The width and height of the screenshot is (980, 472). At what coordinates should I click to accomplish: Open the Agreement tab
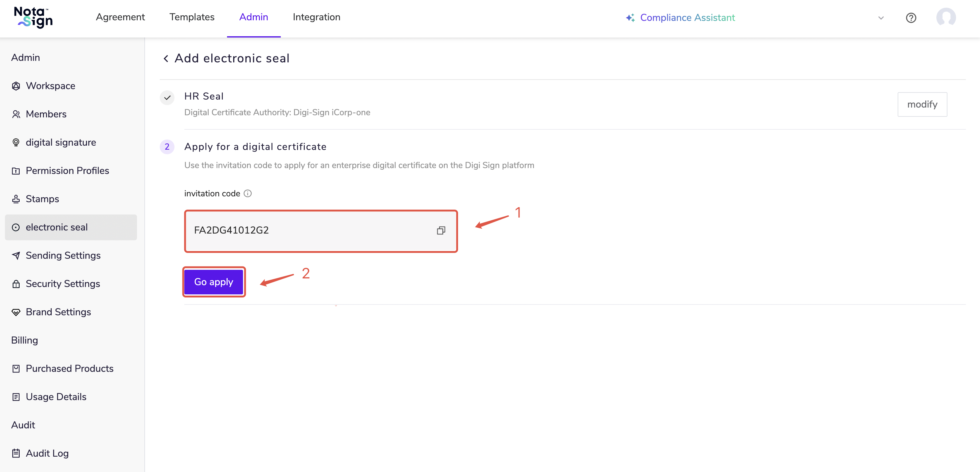click(120, 17)
